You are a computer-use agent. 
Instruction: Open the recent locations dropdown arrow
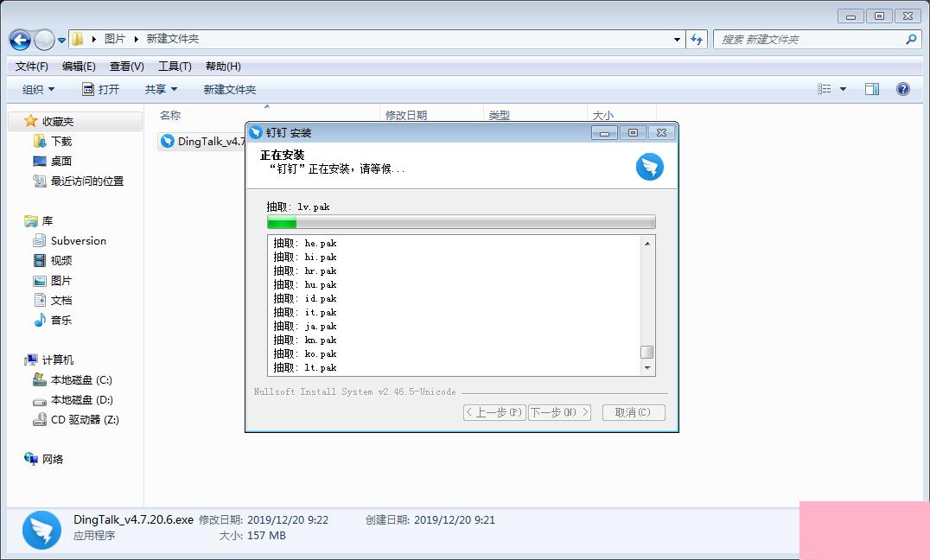tap(61, 41)
